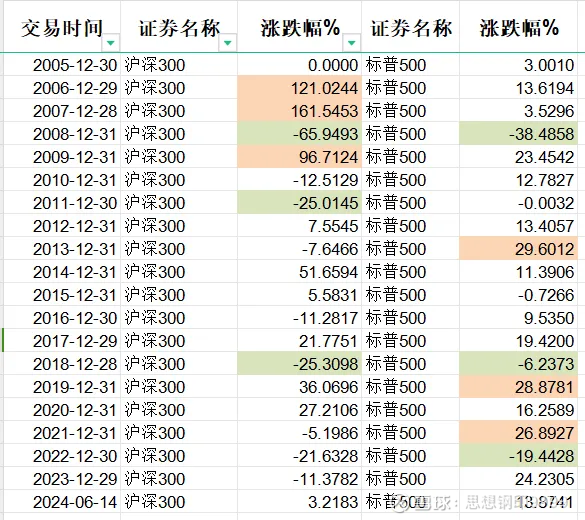Select date cell 2009-12-31

pyautogui.click(x=62, y=157)
